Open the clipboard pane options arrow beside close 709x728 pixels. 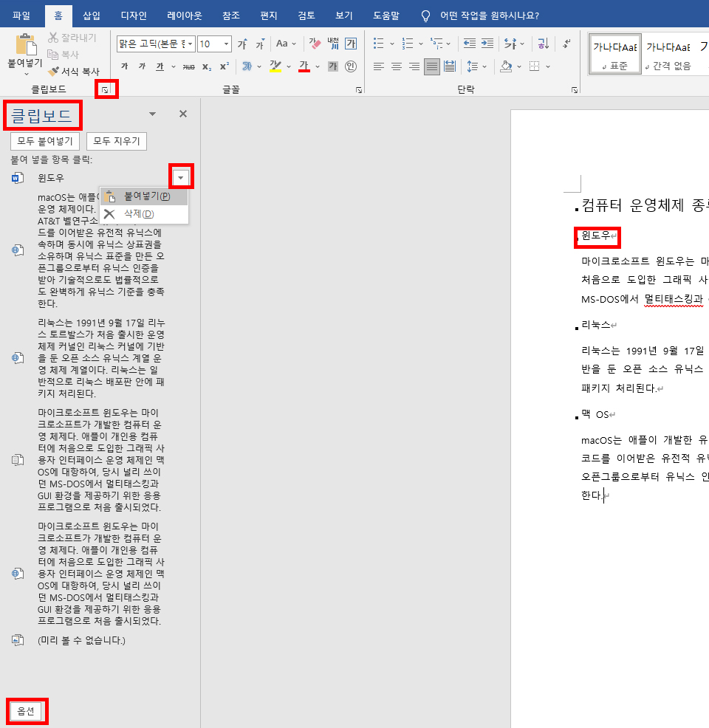[x=152, y=114]
